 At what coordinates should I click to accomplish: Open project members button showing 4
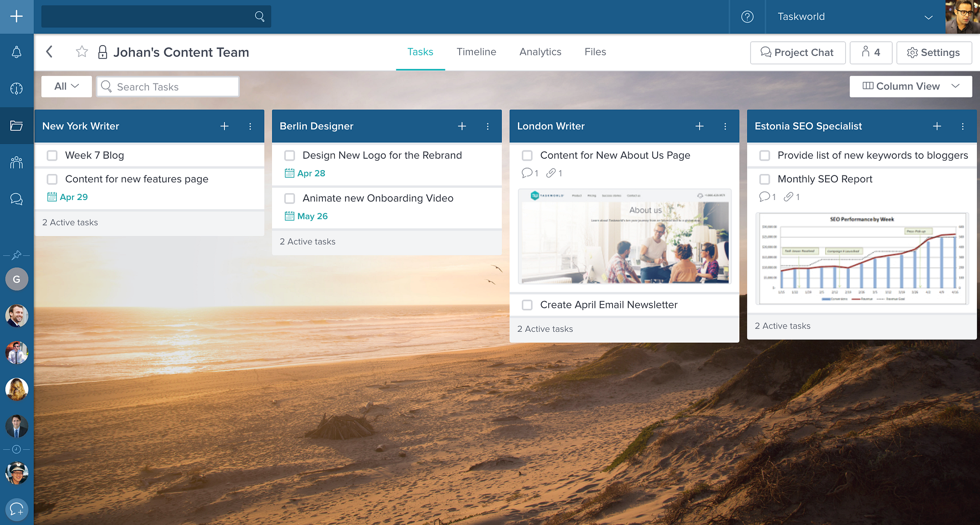(x=871, y=52)
